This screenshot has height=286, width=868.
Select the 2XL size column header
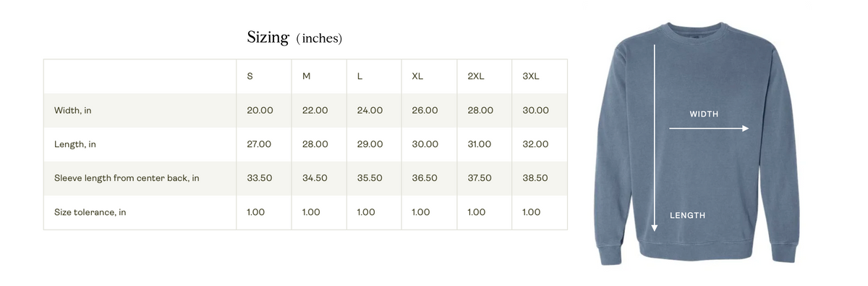click(476, 77)
